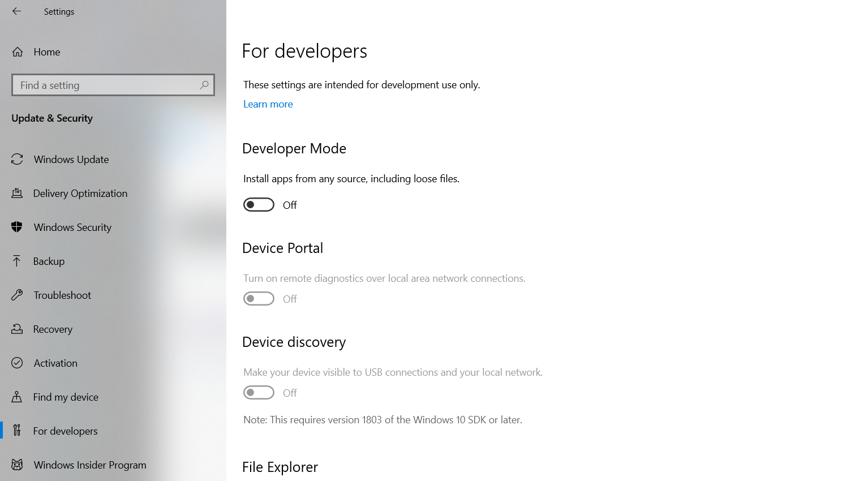Click the File Explorer heading
The width and height of the screenshot is (868, 481).
click(x=280, y=467)
